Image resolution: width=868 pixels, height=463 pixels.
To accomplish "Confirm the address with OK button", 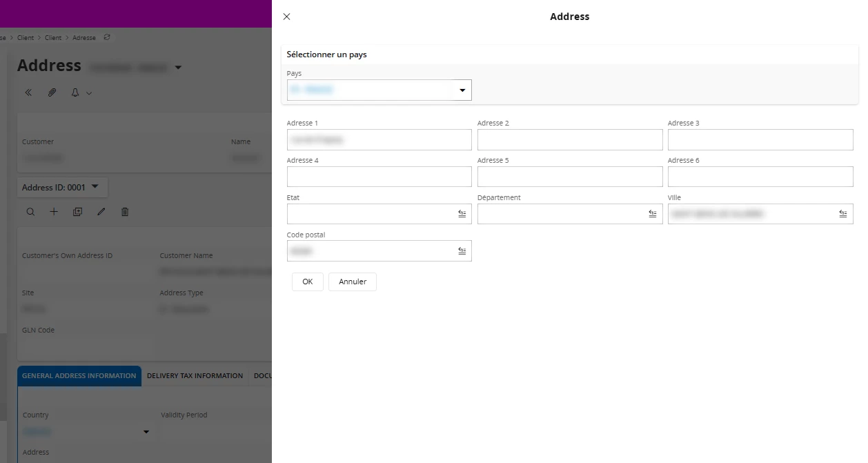I will tap(308, 282).
